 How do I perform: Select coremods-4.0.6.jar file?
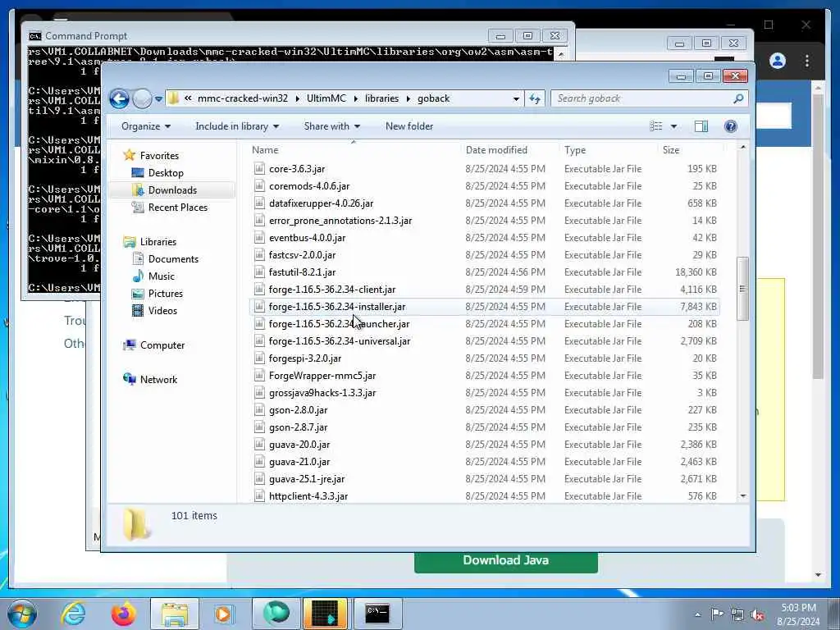[309, 186]
